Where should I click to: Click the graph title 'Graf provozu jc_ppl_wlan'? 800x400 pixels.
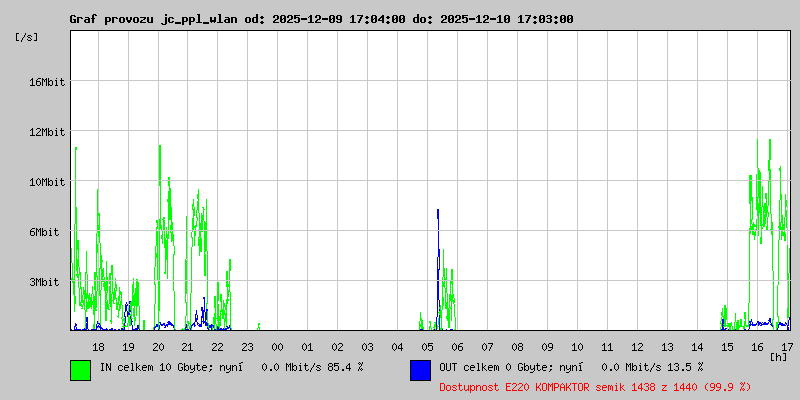point(153,19)
